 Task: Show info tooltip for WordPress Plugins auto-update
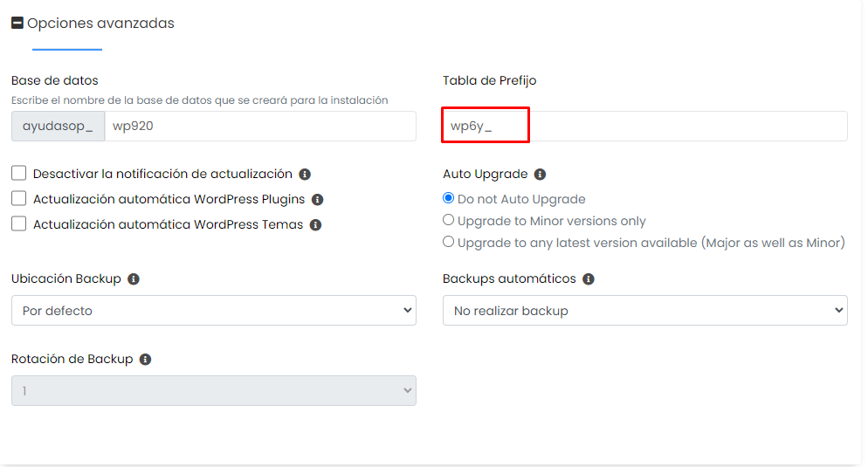317,200
